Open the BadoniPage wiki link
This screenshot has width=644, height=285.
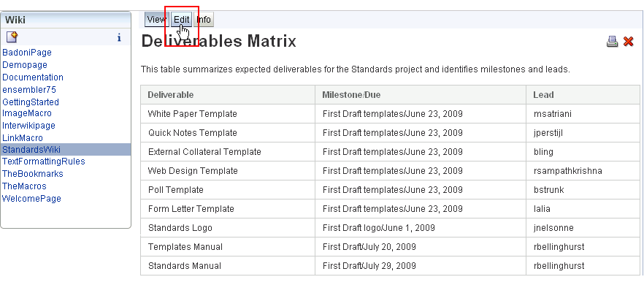(27, 53)
